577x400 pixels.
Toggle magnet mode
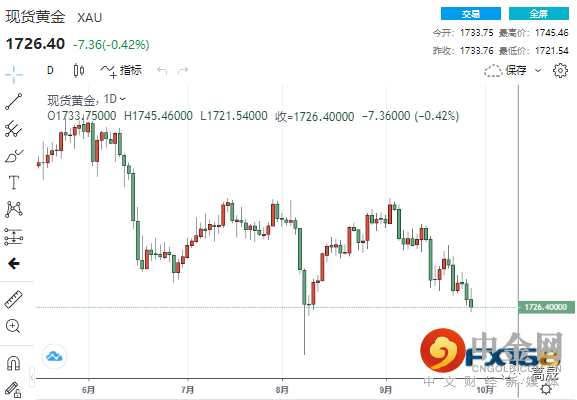pos(14,363)
